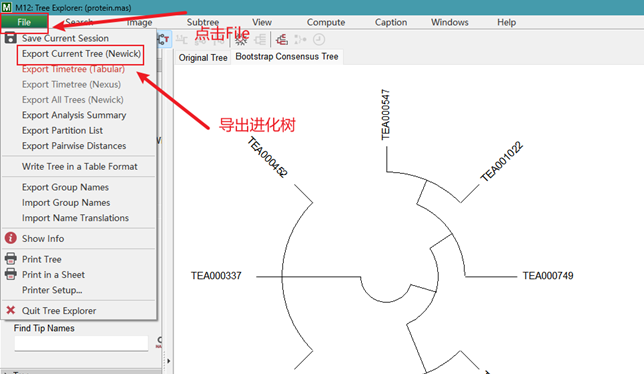Switch to the Original Tree tab
This screenshot has width=644, height=374.
(x=203, y=57)
